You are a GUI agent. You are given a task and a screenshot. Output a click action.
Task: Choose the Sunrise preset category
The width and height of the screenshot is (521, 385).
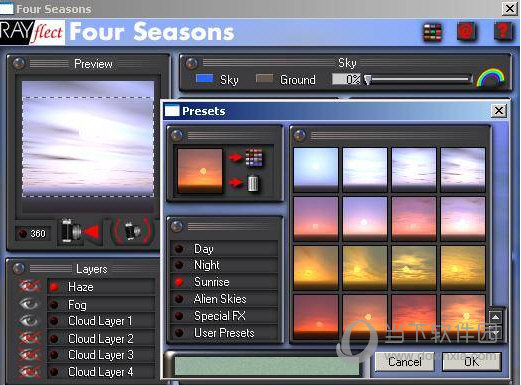(224, 282)
